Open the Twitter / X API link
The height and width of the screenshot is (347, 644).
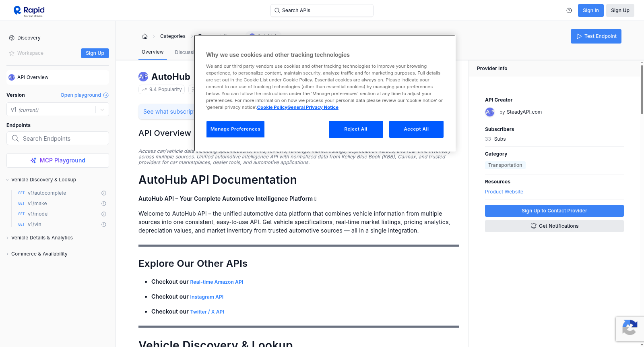click(207, 312)
